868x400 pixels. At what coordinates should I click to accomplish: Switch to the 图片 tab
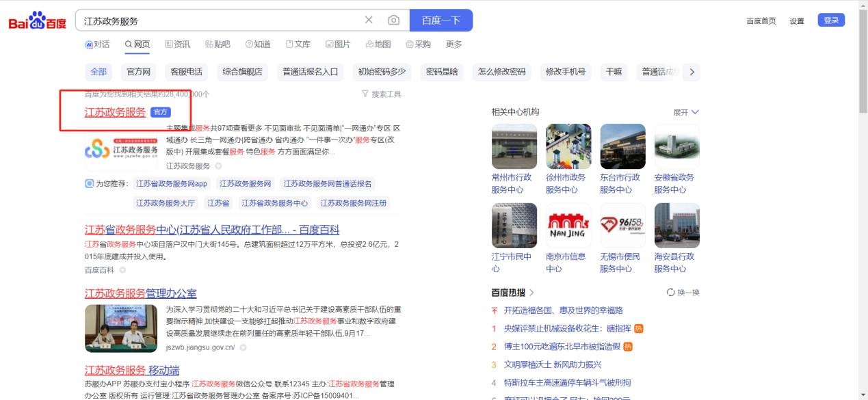[338, 44]
